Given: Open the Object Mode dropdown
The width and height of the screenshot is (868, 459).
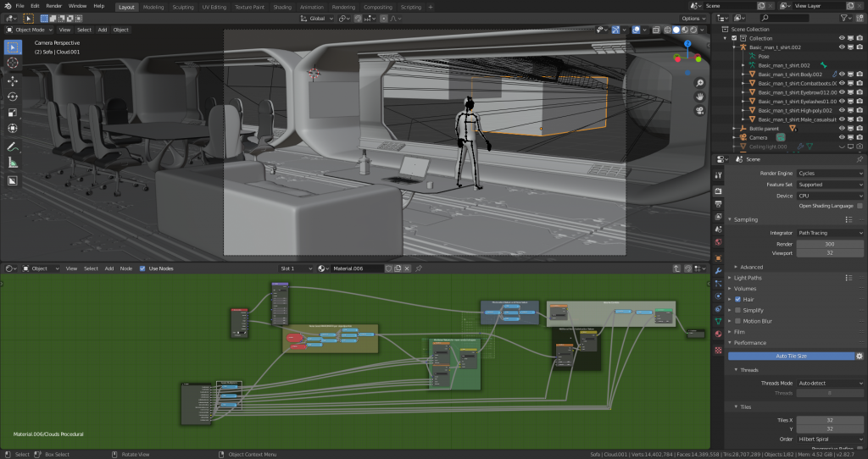Looking at the screenshot, I should 30,30.
